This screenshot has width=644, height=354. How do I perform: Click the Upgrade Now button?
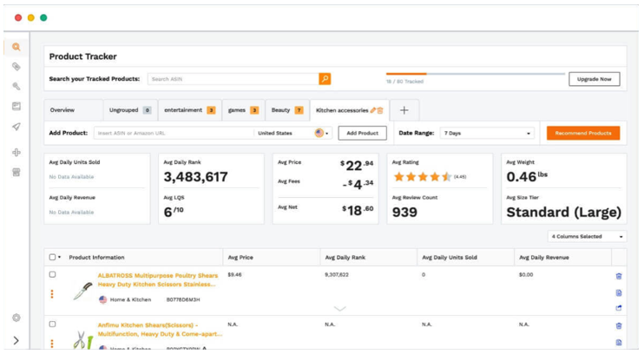click(594, 79)
